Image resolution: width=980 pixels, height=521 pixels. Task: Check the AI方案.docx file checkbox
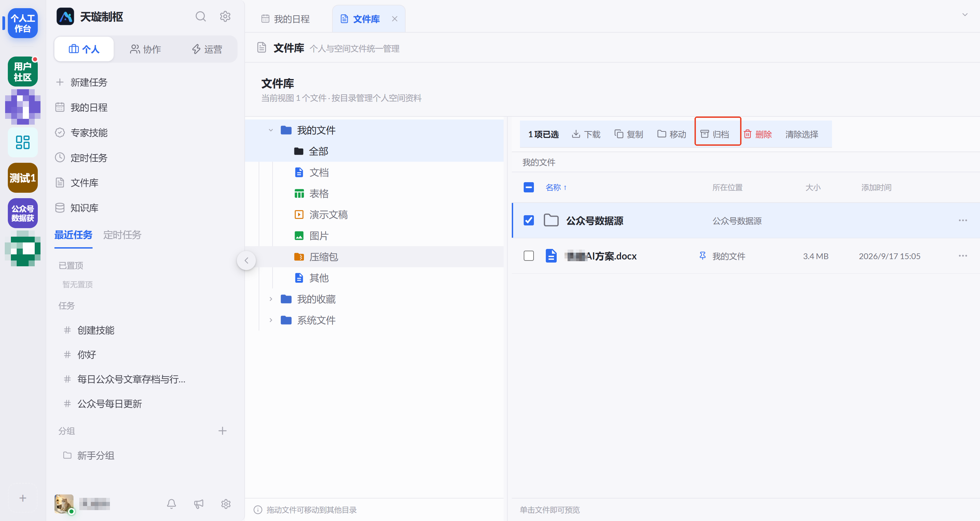(x=528, y=256)
